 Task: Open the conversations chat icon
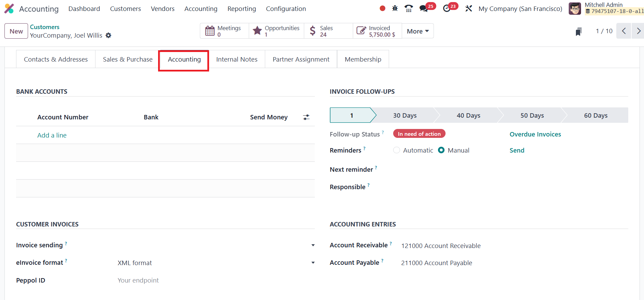point(424,9)
